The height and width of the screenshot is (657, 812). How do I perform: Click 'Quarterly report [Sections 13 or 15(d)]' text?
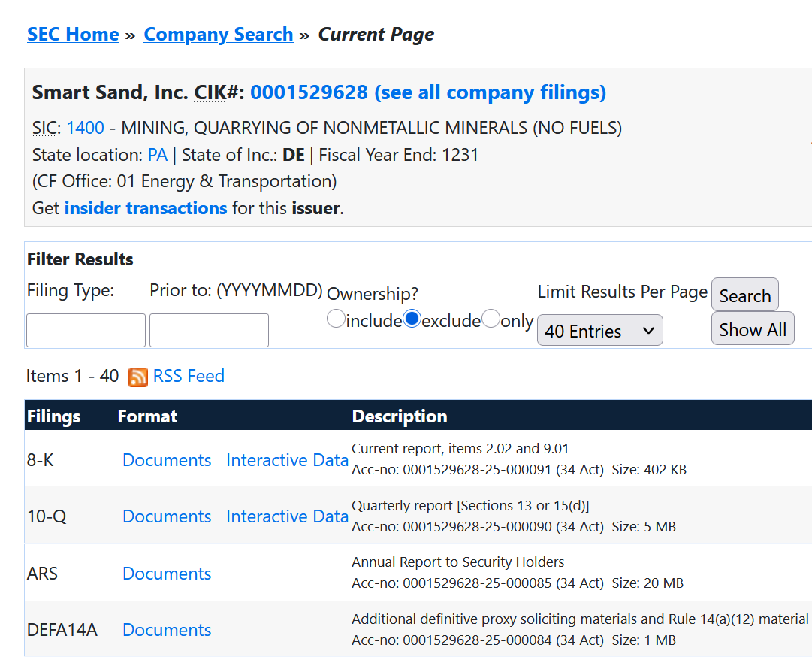click(x=470, y=506)
